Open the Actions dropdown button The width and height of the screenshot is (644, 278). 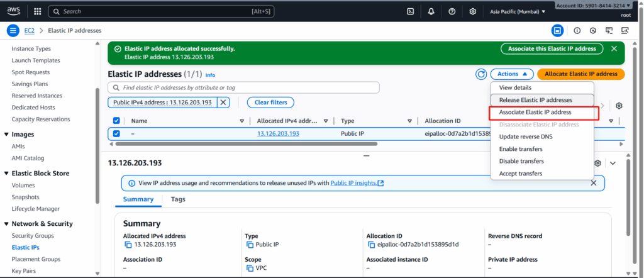click(x=512, y=74)
